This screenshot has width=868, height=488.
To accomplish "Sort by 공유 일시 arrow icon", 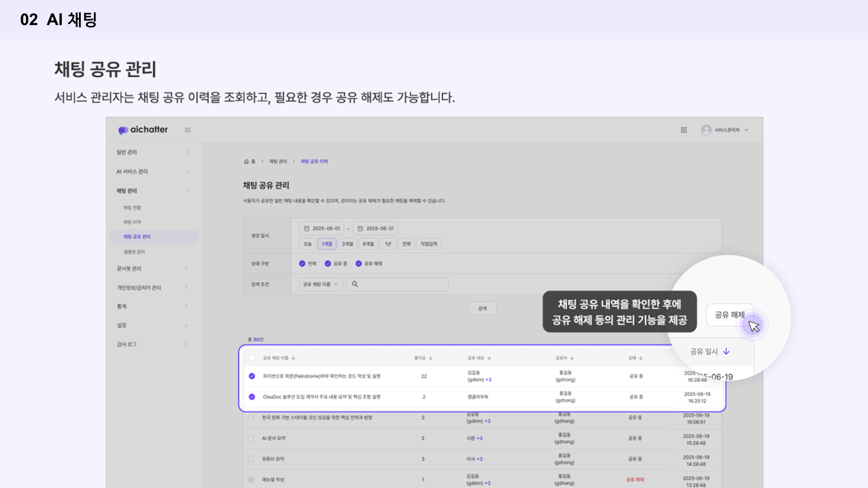I will 726,352.
